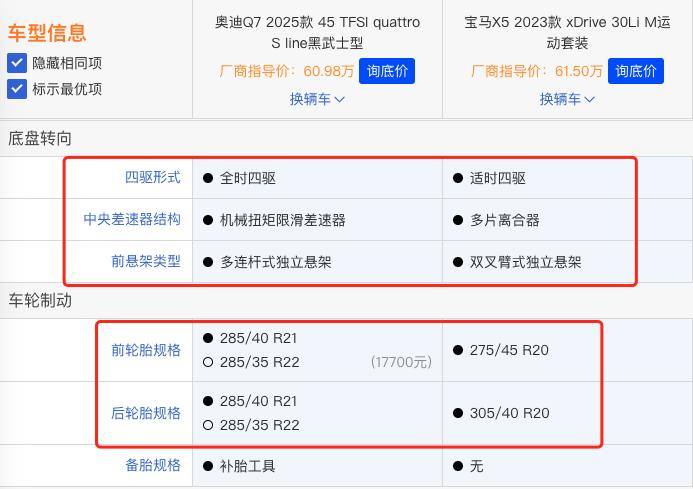Select optional 285/35 R22 front tire circle
Viewport: 693px width, 489px height.
click(208, 362)
